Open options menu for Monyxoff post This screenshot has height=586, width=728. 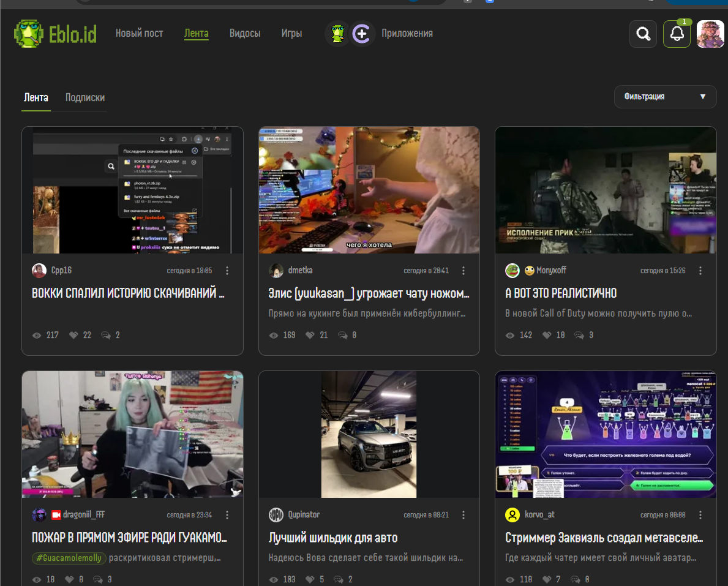point(700,270)
